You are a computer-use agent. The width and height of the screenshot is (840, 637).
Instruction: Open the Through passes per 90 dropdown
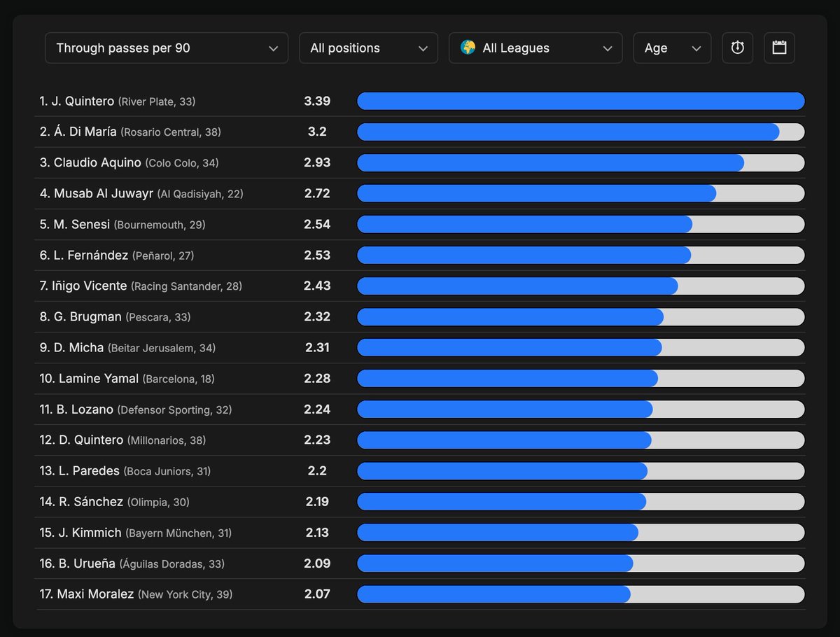coord(167,48)
